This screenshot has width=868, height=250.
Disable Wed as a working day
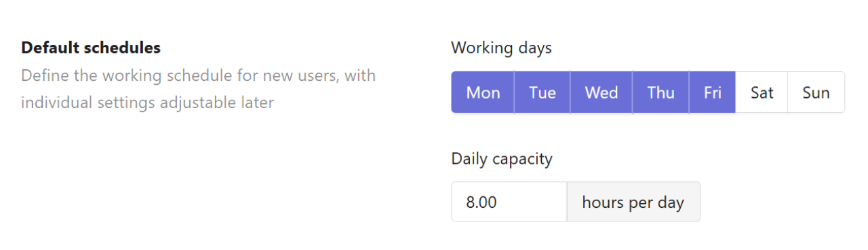[x=601, y=92]
